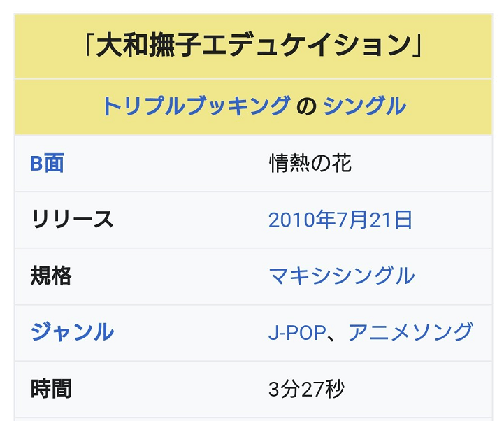Click the kanji 大和撫子 in the title
504x421 pixels.
point(149,45)
